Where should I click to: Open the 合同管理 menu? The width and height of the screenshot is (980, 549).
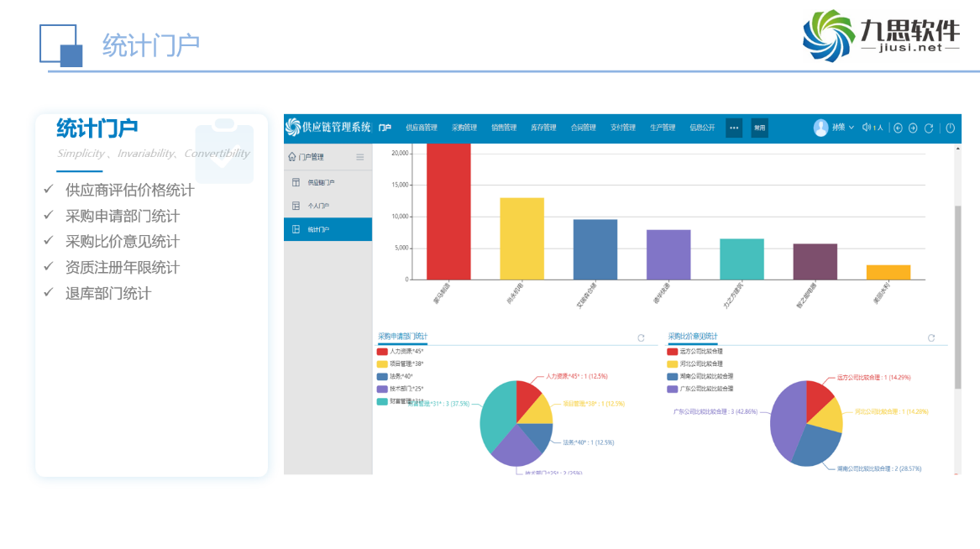pyautogui.click(x=583, y=128)
